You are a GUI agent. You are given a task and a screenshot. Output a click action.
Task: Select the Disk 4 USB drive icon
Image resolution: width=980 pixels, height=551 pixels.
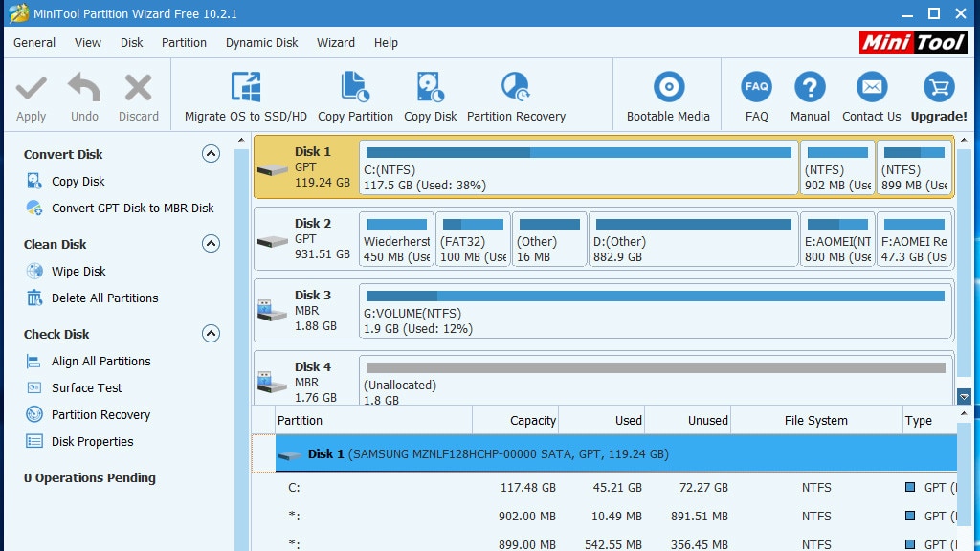pyautogui.click(x=273, y=383)
